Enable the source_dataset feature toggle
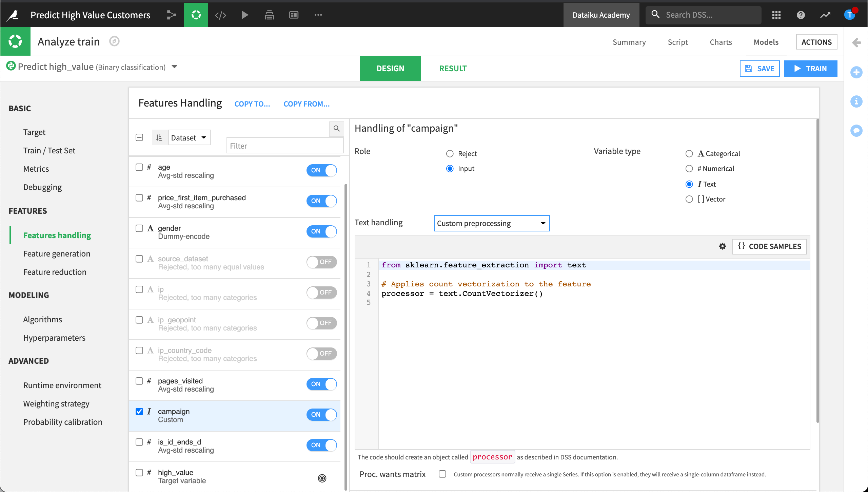The width and height of the screenshot is (868, 492). tap(322, 262)
